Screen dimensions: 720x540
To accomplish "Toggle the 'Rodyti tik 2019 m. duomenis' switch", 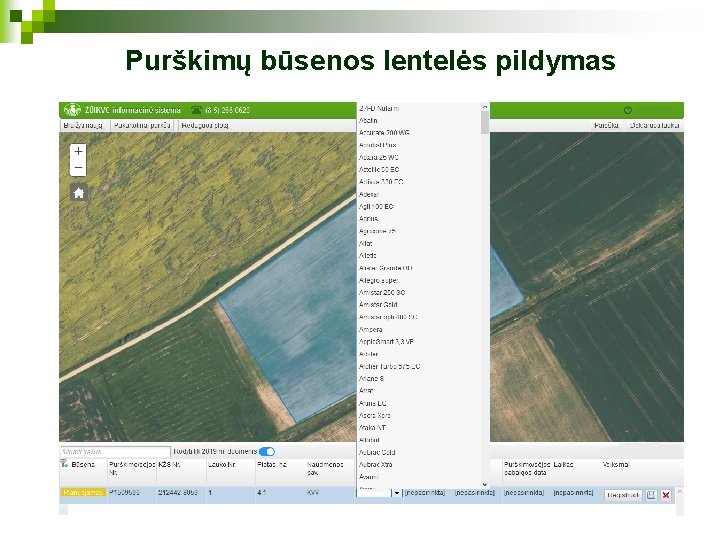I will 267,451.
